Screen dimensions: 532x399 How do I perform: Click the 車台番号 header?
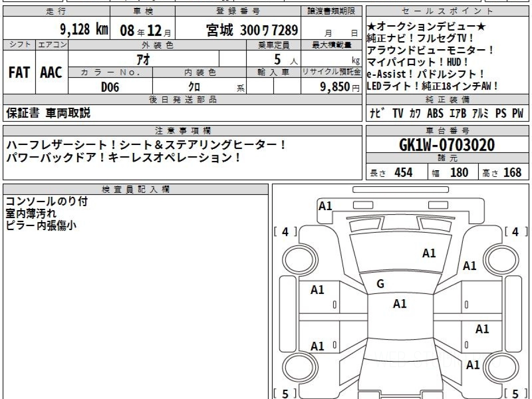(x=448, y=130)
